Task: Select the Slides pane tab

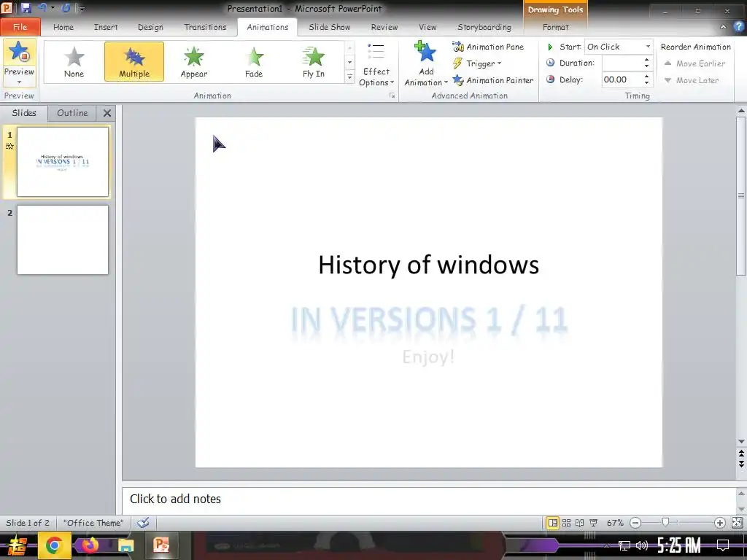Action: 24,113
